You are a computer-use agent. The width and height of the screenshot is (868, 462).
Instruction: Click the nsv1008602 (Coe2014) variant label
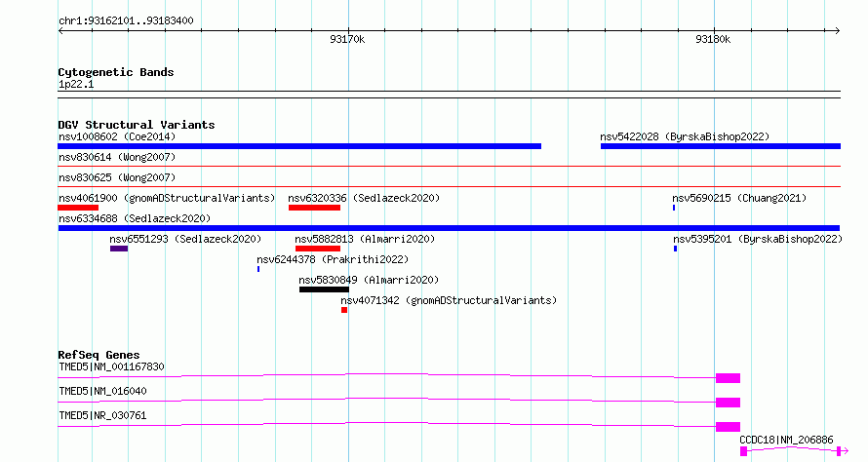(x=117, y=136)
